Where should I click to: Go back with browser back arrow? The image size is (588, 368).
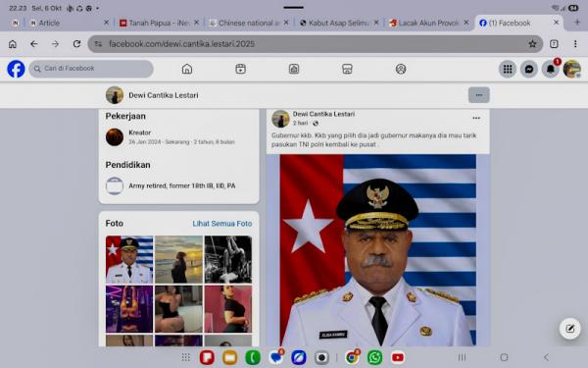point(34,44)
